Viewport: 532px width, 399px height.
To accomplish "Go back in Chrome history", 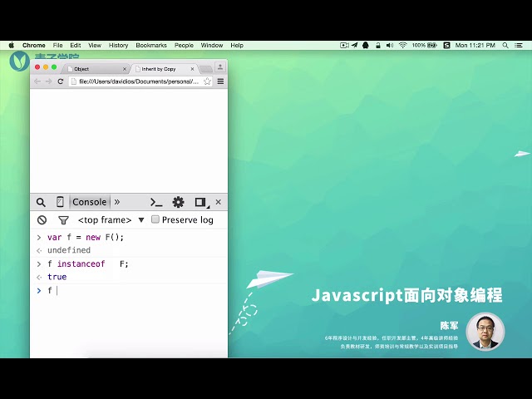I will [x=37, y=81].
